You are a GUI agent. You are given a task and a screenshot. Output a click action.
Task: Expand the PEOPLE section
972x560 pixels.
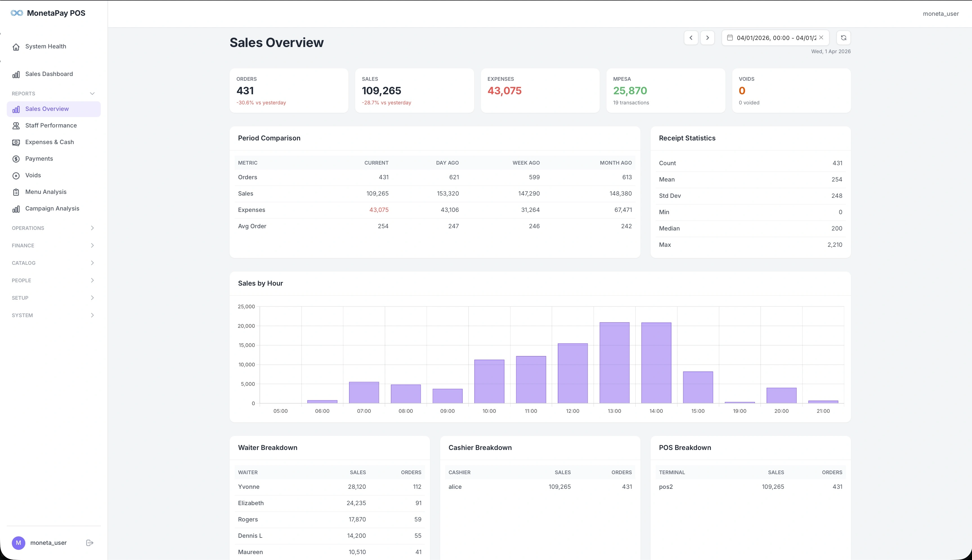(x=53, y=280)
